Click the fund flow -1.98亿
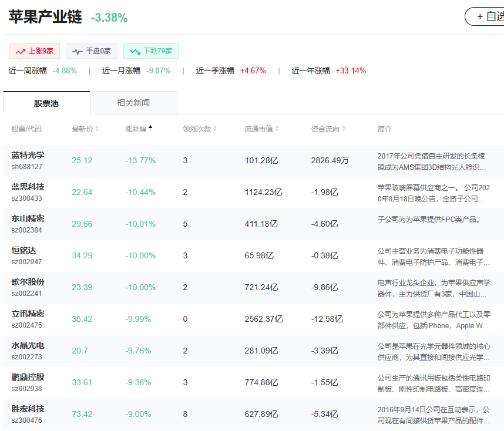The height and width of the screenshot is (431, 504). pyautogui.click(x=325, y=192)
